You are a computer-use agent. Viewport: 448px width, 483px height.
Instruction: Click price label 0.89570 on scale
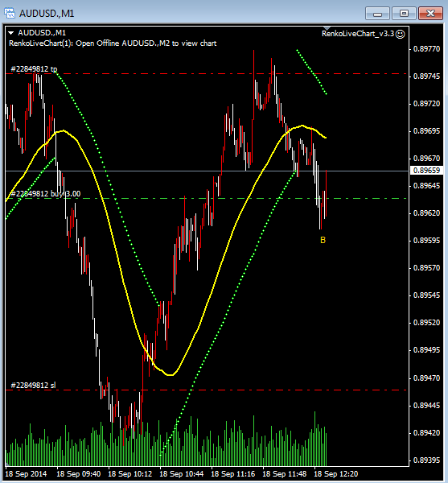pyautogui.click(x=426, y=268)
